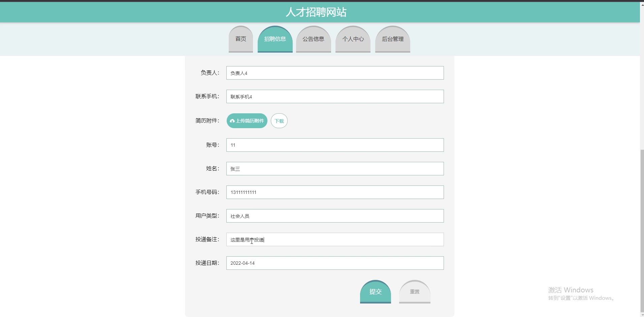644x317 pixels.
Task: Switch to the 招聘信息 tab
Action: pyautogui.click(x=275, y=39)
